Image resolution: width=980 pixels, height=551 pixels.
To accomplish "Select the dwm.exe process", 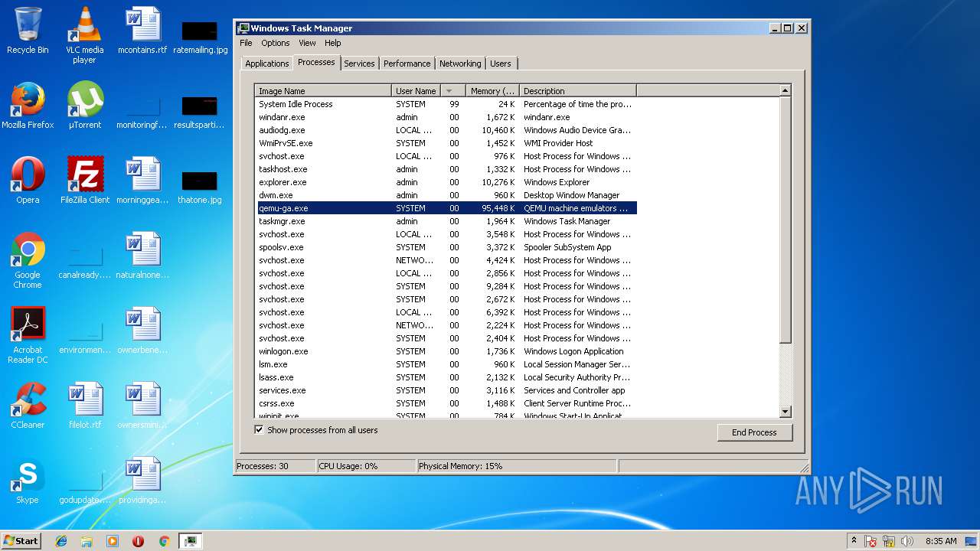I will [x=446, y=195].
